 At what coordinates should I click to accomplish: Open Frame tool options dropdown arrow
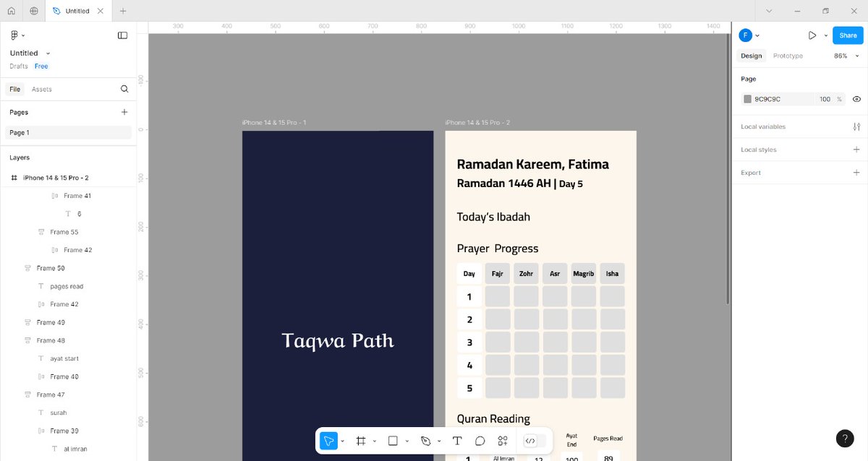tap(375, 441)
